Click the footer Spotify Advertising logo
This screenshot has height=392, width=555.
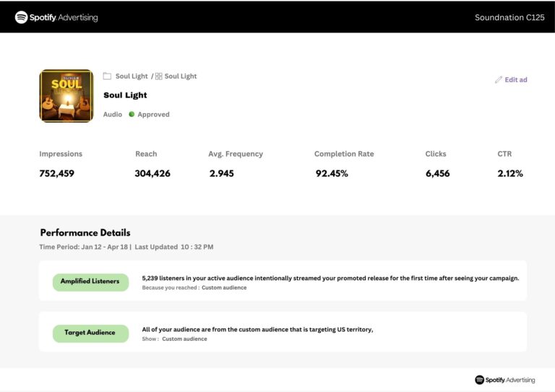tap(504, 380)
